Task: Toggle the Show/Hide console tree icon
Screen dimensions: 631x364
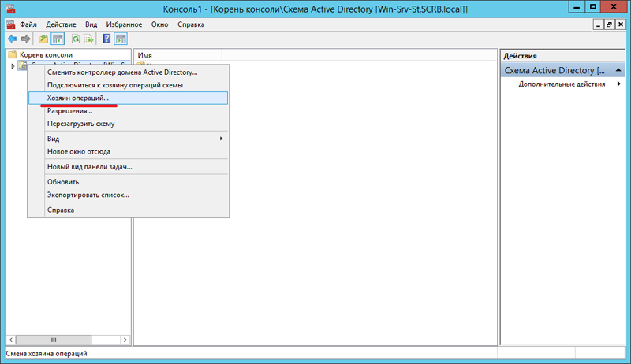Action: (58, 39)
